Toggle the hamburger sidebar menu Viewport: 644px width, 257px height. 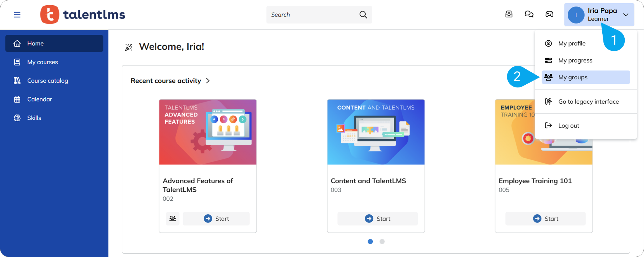click(17, 15)
